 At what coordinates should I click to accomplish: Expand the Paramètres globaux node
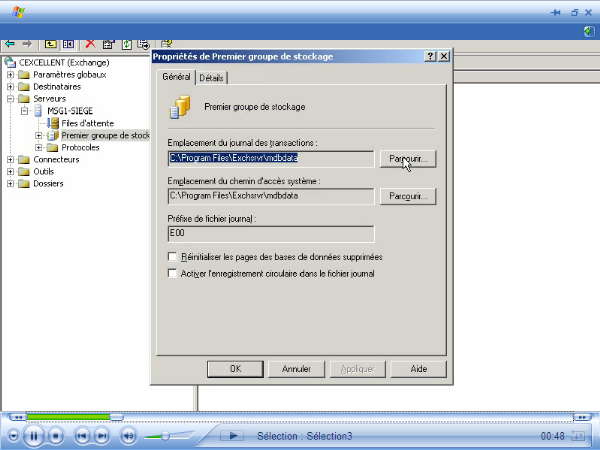[x=10, y=75]
